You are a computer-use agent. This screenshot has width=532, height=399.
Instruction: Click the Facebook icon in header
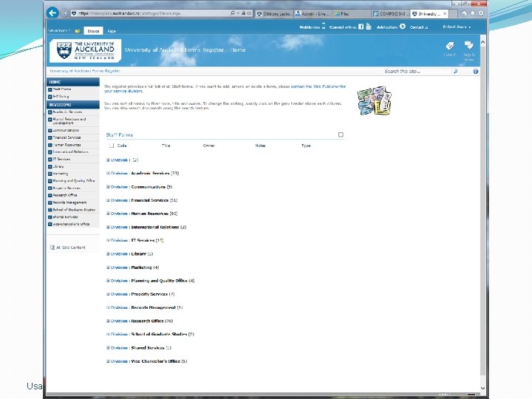click(361, 27)
